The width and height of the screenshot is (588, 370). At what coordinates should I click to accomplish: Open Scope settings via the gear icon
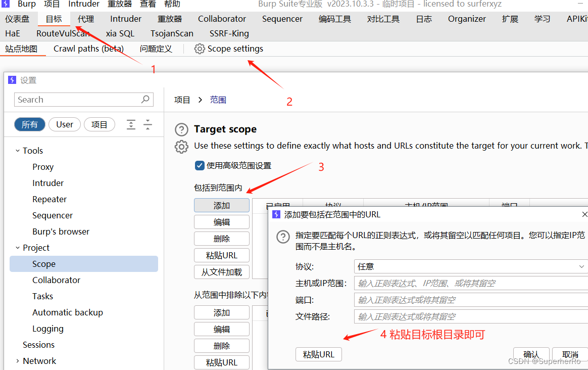(x=199, y=49)
